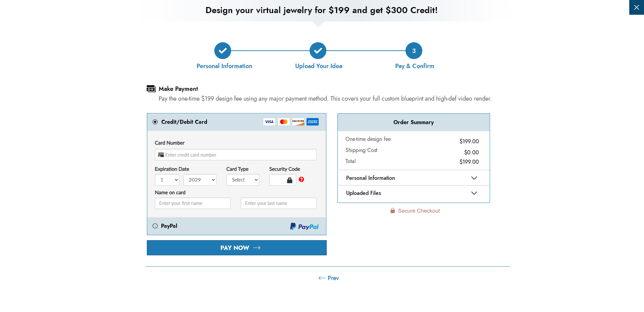This screenshot has width=644, height=312.
Task: Click the red security code help icon
Action: click(301, 179)
